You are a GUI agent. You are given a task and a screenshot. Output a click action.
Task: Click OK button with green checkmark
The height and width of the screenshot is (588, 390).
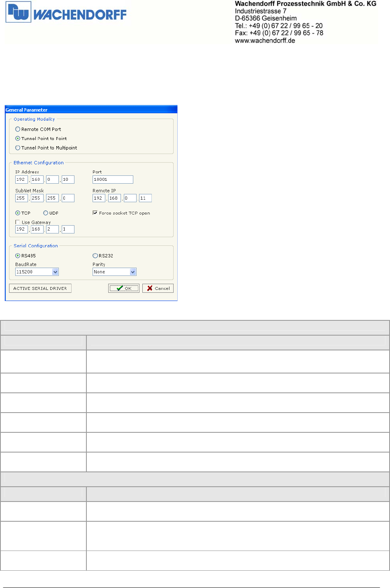[124, 288]
